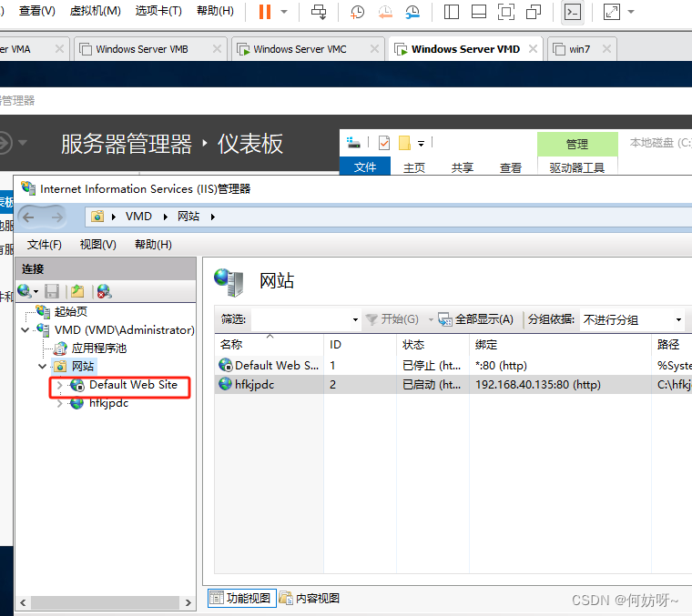Click the up folder icon in connections toolbar
The width and height of the screenshot is (692, 616).
(77, 291)
